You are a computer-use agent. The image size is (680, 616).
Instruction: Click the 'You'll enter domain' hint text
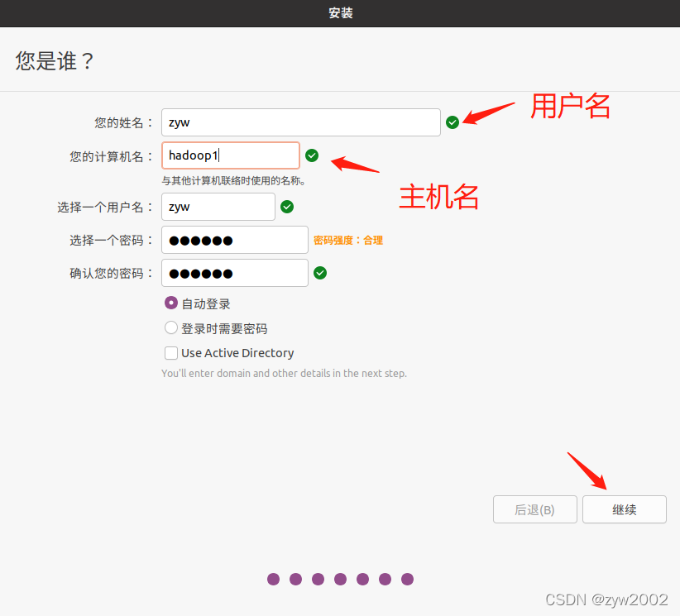pyautogui.click(x=284, y=373)
